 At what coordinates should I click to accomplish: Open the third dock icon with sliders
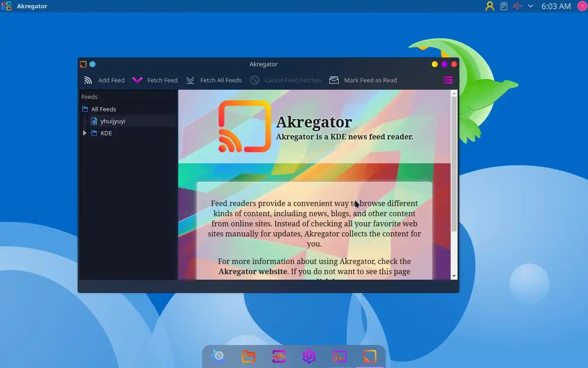[x=279, y=356]
